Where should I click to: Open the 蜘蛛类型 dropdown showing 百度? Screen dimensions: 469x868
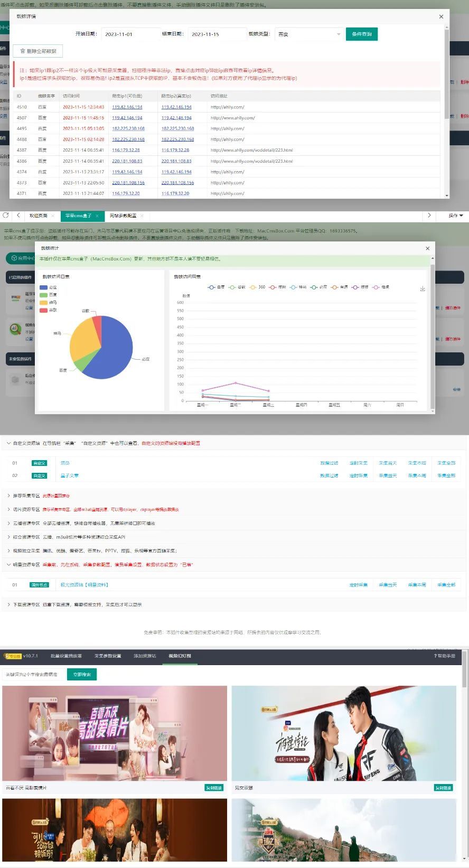pos(309,34)
